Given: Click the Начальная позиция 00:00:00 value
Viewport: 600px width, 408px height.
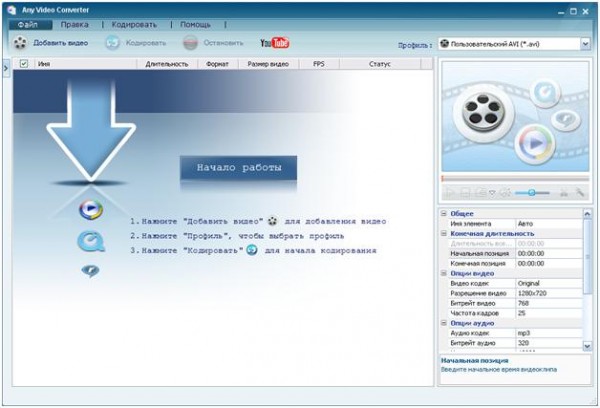Looking at the screenshot, I should point(549,253).
